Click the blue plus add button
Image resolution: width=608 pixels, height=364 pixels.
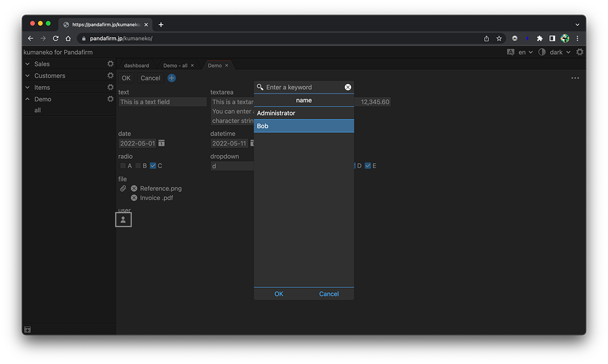click(x=172, y=78)
